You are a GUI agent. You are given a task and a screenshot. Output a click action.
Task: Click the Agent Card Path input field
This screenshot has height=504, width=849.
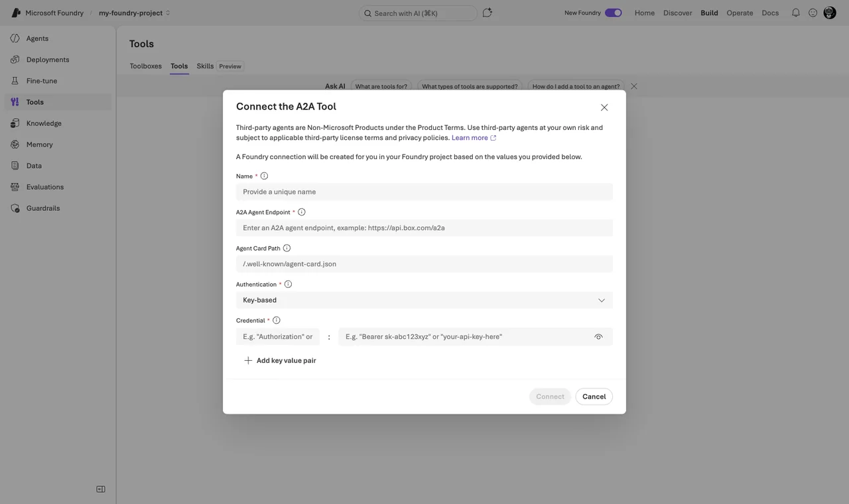click(x=424, y=264)
